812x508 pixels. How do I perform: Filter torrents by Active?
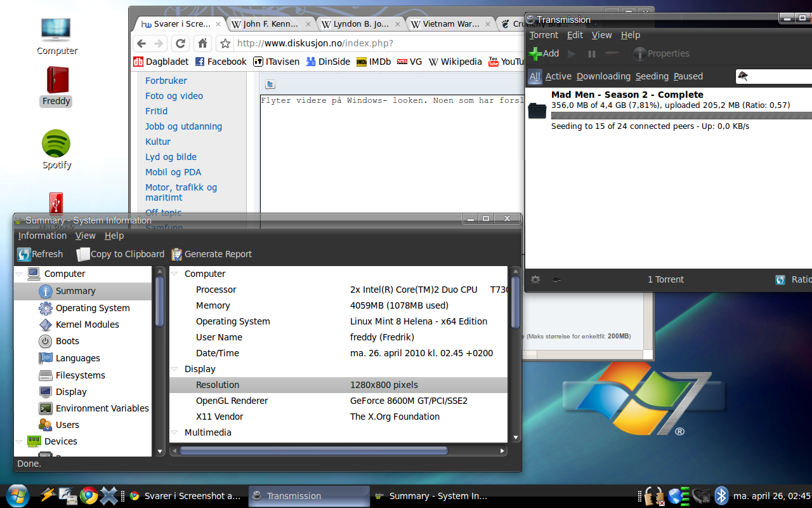pyautogui.click(x=558, y=76)
